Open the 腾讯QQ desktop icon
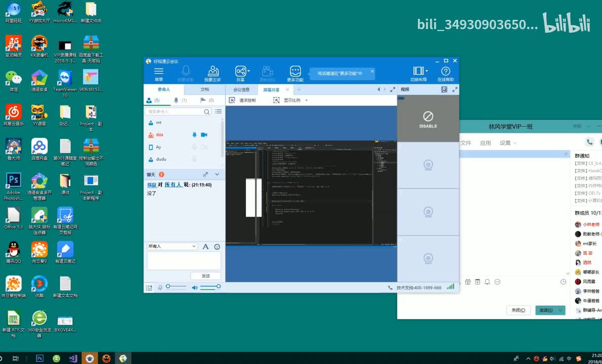The height and width of the screenshot is (364, 602). point(14,252)
